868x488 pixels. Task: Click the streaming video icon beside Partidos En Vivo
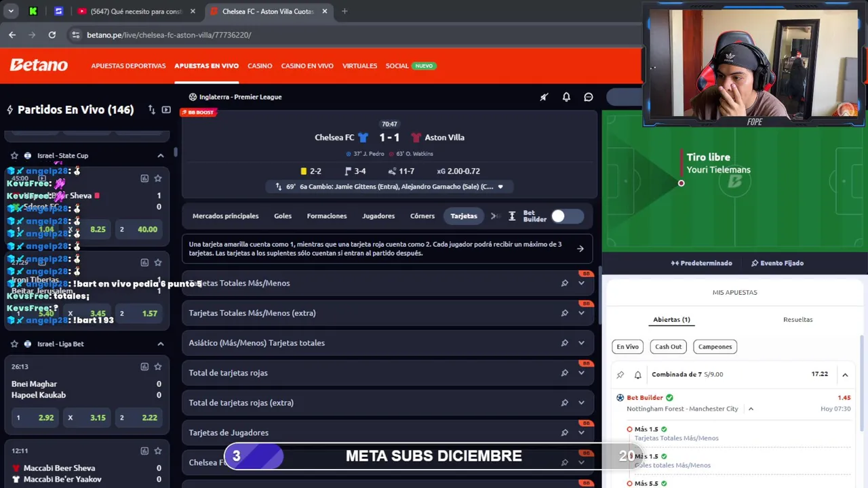[x=166, y=110]
